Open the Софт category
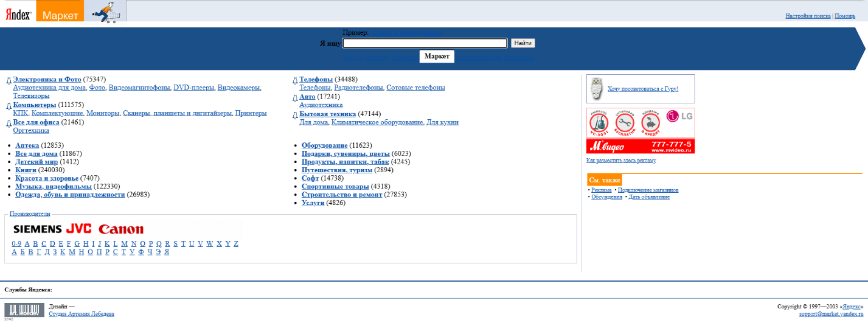This screenshot has width=868, height=323. coord(310,178)
